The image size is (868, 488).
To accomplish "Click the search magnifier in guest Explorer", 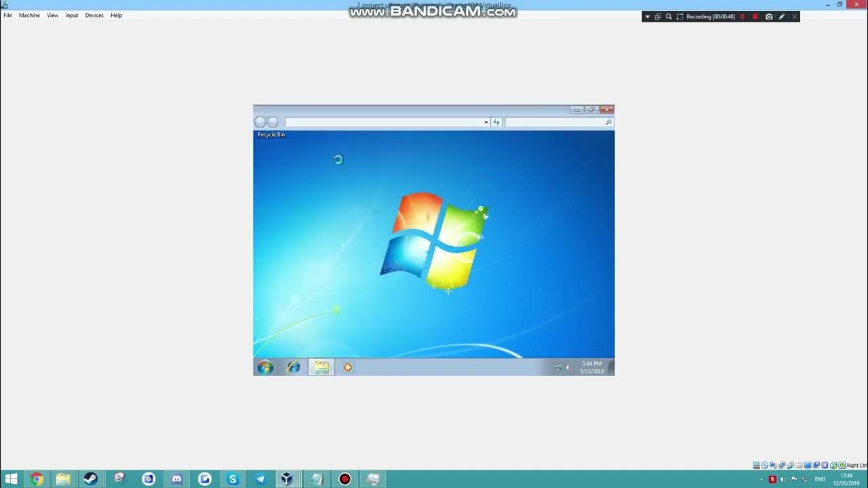I will click(x=608, y=122).
